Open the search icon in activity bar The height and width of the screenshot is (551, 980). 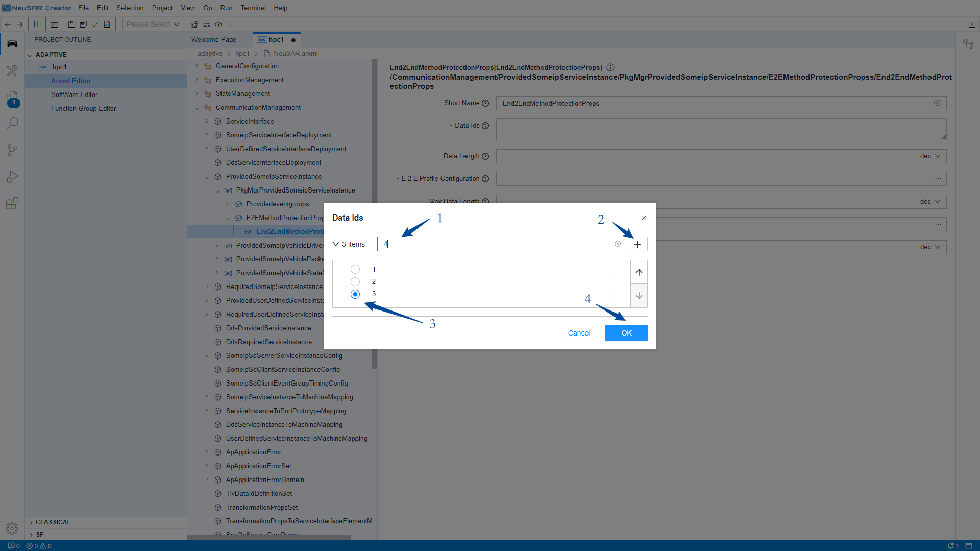(x=12, y=124)
